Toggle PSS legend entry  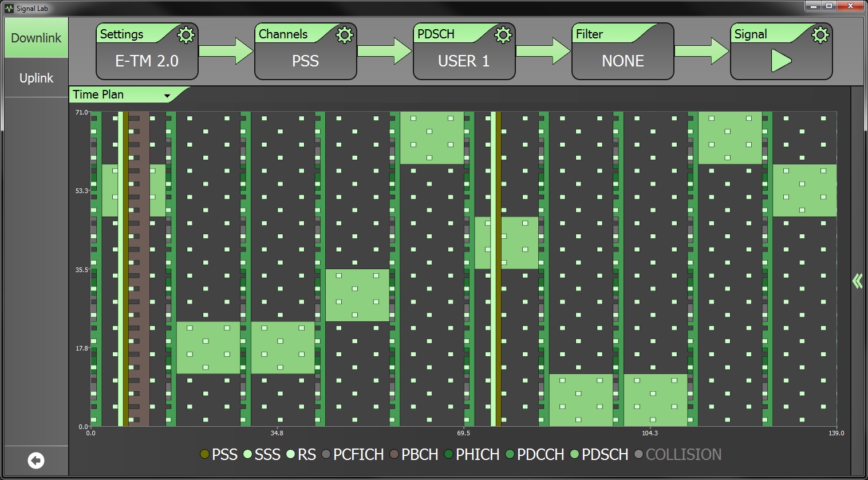[x=219, y=455]
